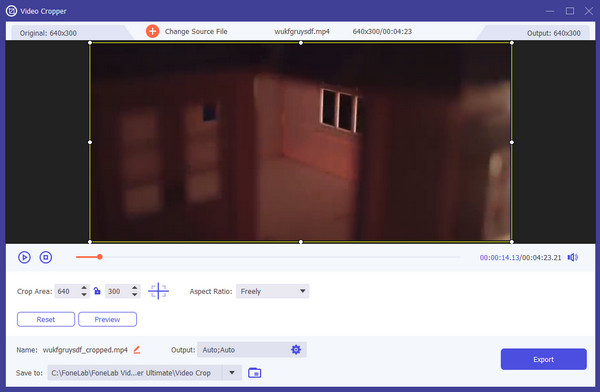The height and width of the screenshot is (392, 600).
Task: Stop the video playback
Action: click(x=46, y=257)
